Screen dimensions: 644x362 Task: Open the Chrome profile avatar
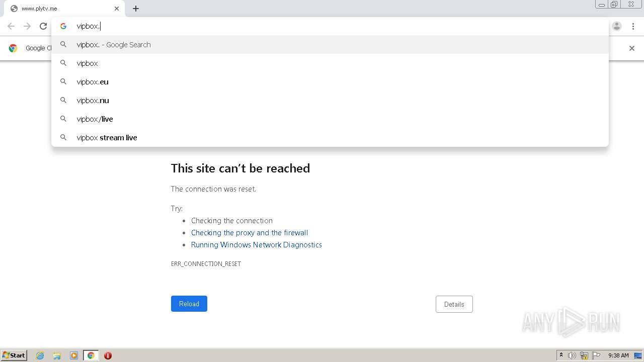pyautogui.click(x=617, y=26)
